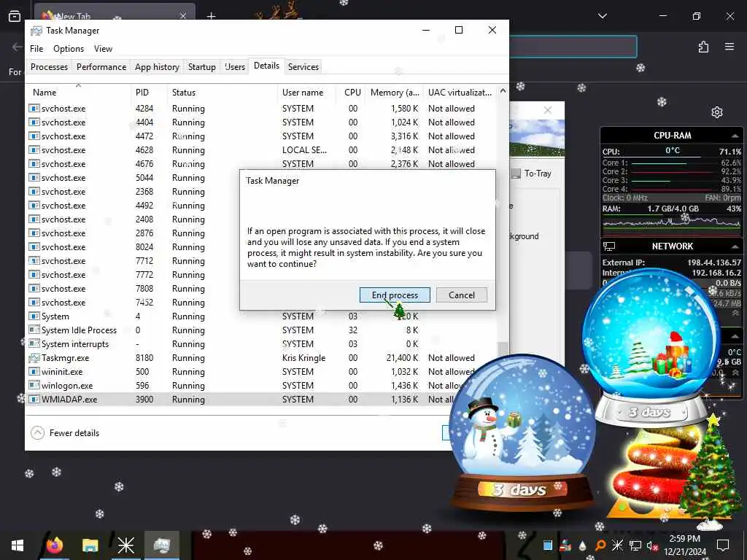Viewport: 747px width, 560px height.
Task: Select svchost.exe with PID 4404
Action: pos(262,122)
